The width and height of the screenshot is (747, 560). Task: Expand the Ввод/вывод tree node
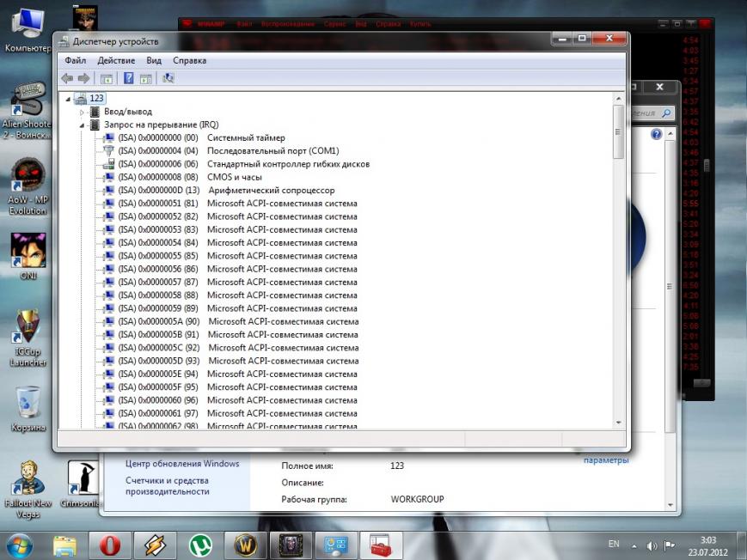(83, 112)
